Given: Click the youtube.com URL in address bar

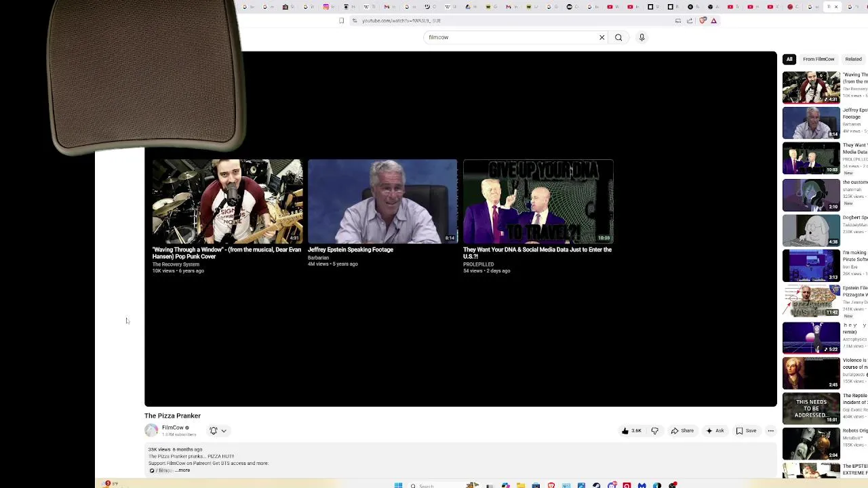Looking at the screenshot, I should pos(401,20).
